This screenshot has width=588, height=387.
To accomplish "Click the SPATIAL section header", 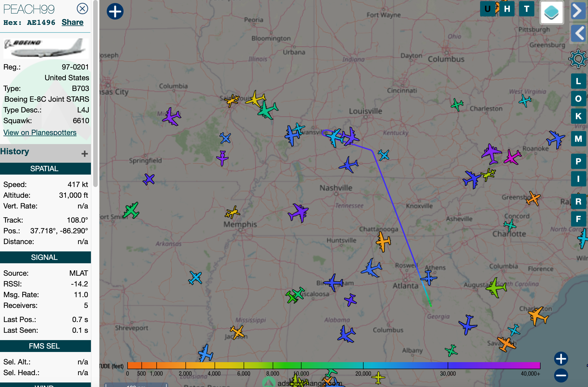I will point(45,169).
